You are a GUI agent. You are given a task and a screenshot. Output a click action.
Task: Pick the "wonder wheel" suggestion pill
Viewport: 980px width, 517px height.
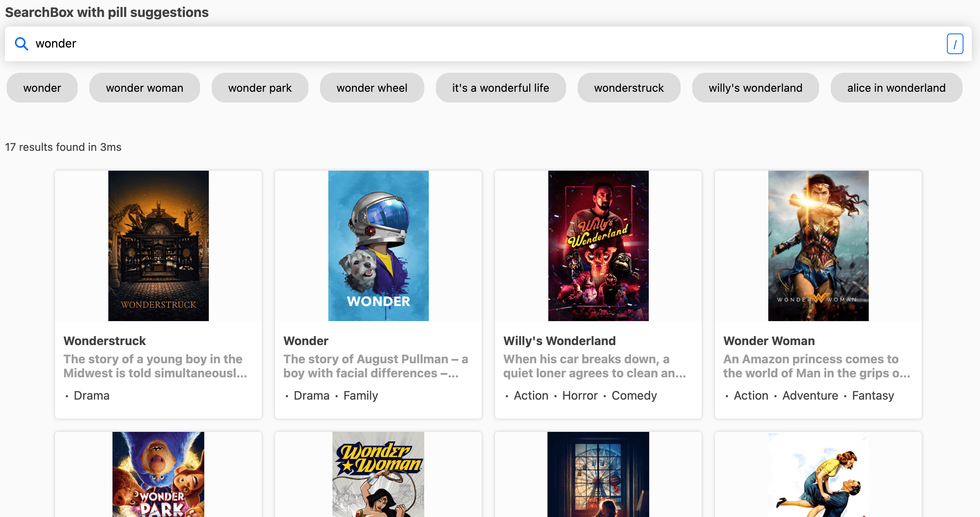(x=372, y=88)
